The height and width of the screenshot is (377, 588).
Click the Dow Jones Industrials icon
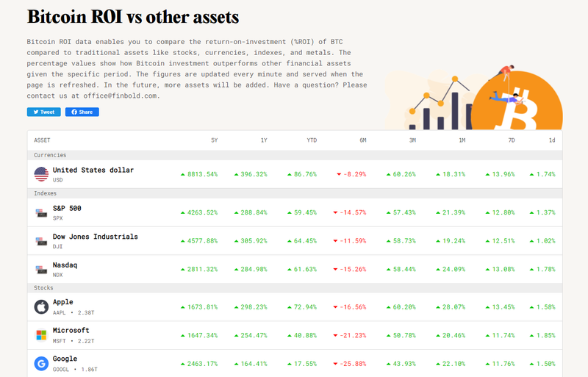point(41,241)
